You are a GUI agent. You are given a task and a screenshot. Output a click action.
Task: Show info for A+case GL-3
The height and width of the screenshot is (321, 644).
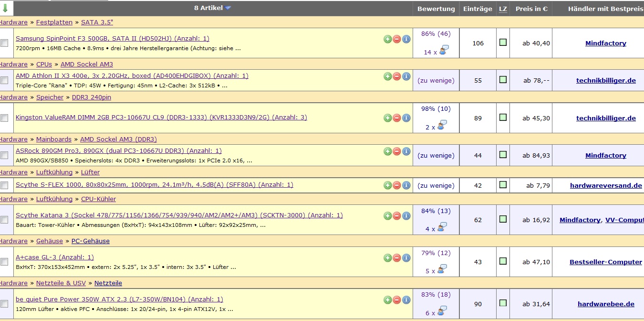click(x=406, y=258)
